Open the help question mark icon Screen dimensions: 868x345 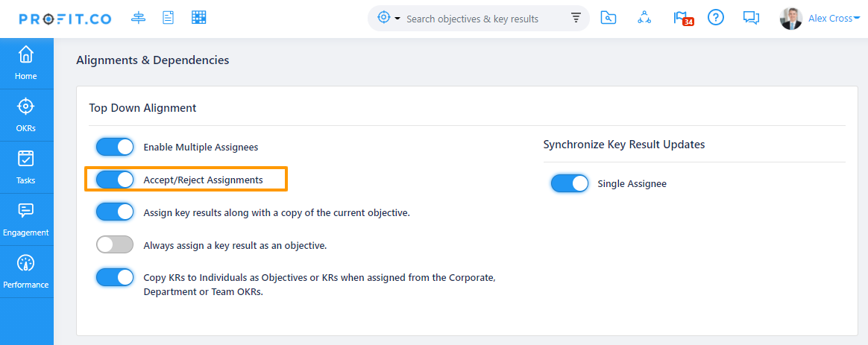(716, 18)
